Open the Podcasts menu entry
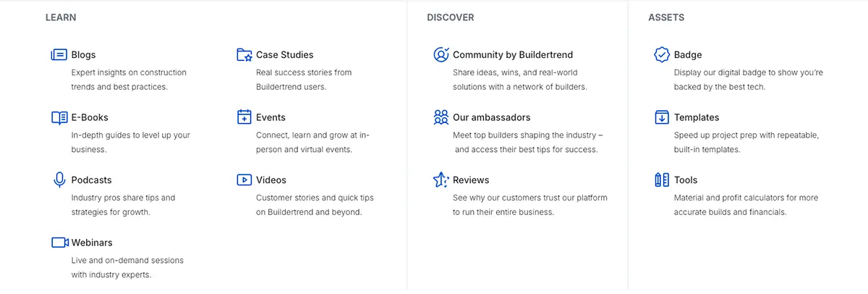Screen dimensions: 868x294 [x=91, y=180]
